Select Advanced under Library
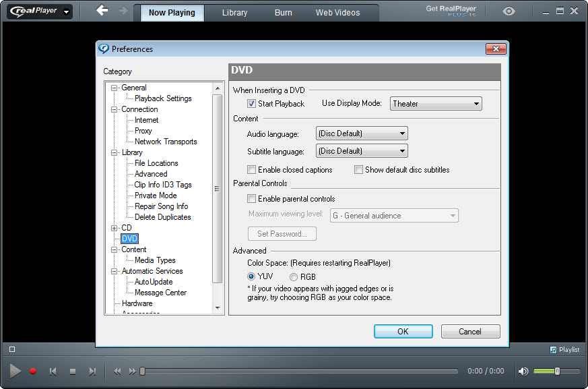588x389 pixels. [x=151, y=174]
